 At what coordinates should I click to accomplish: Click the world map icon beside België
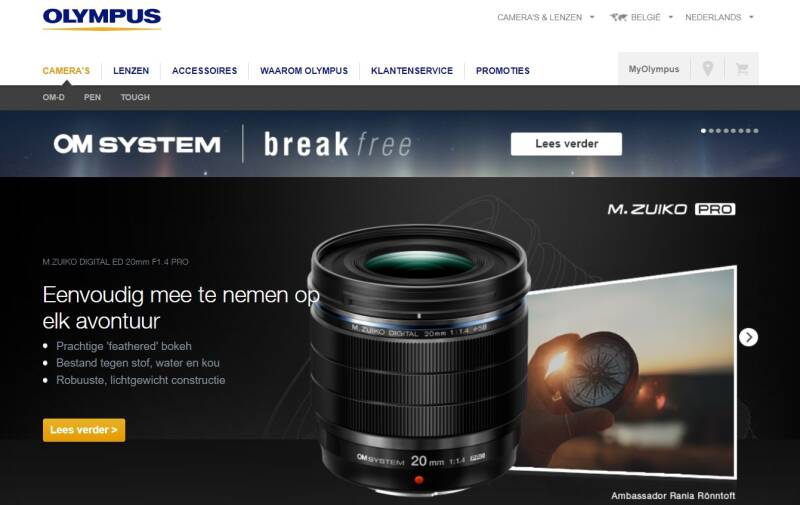click(618, 17)
